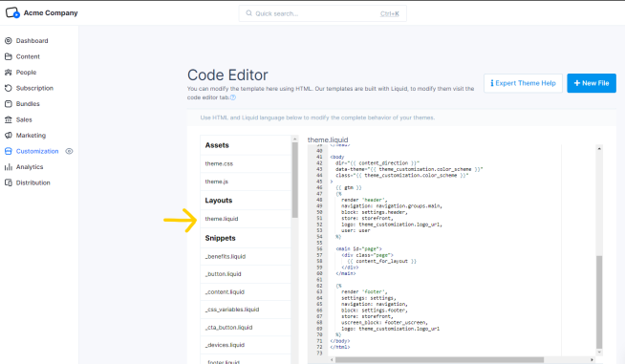625x364 pixels.
Task: Open _css_variables.liquid snippet
Action: [246, 310]
